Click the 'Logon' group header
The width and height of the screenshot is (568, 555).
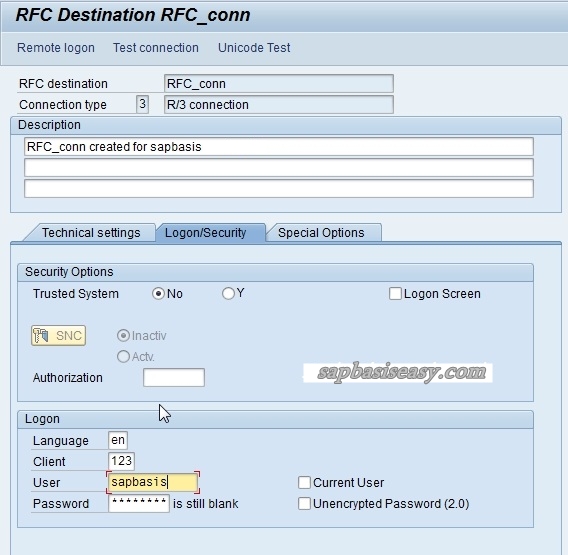(x=42, y=419)
